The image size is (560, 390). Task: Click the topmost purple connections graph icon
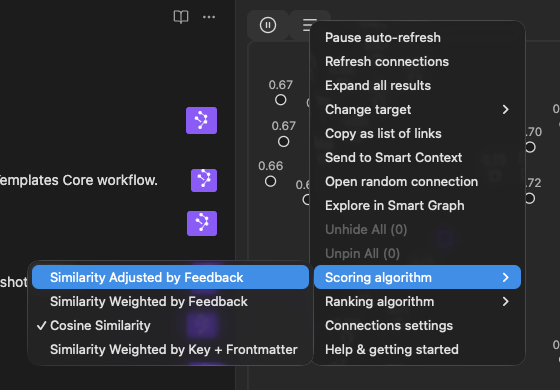(201, 120)
